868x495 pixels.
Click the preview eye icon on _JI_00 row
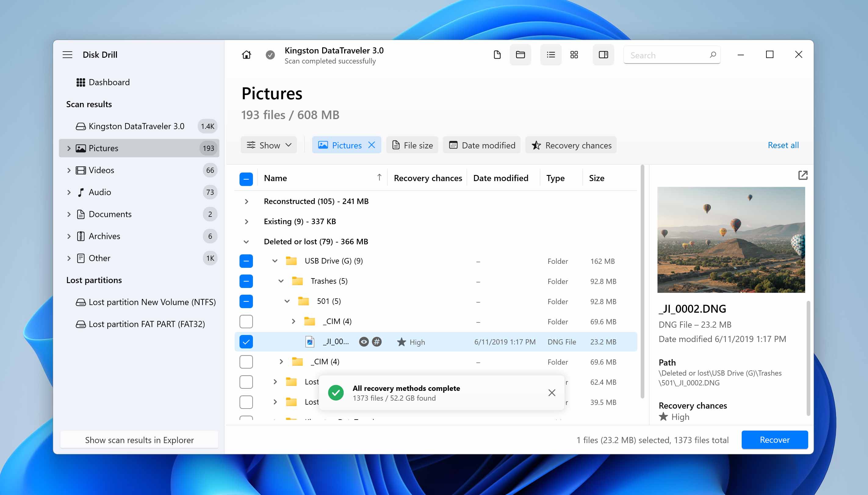pyautogui.click(x=364, y=342)
